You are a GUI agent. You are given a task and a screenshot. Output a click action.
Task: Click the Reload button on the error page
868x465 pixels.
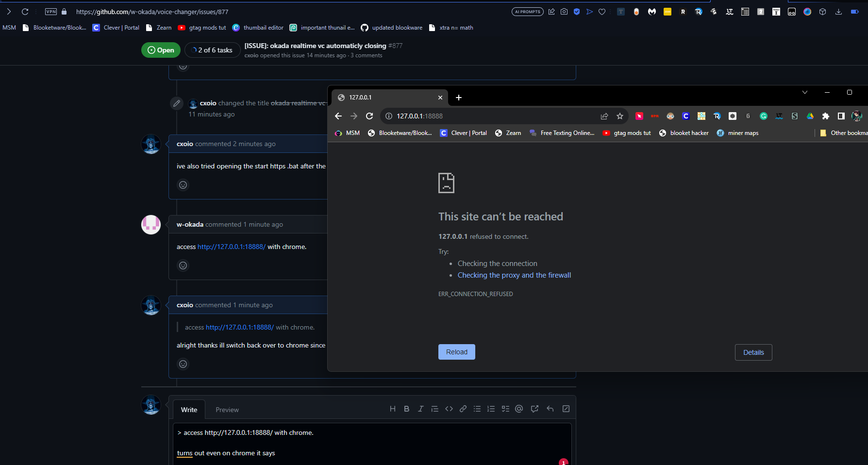click(456, 352)
